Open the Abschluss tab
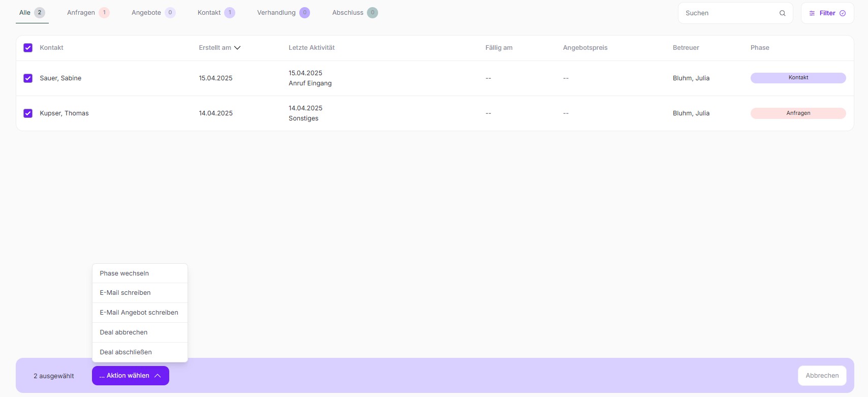The width and height of the screenshot is (868, 397). pyautogui.click(x=355, y=13)
